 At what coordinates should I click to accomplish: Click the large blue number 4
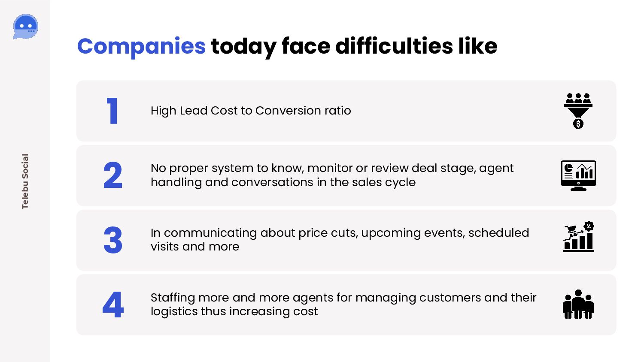coord(113,305)
